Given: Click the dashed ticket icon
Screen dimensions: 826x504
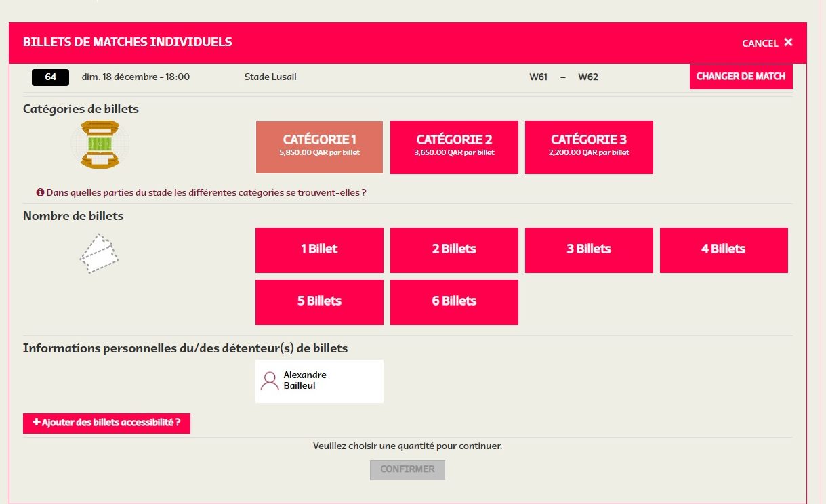Looking at the screenshot, I should [x=99, y=254].
